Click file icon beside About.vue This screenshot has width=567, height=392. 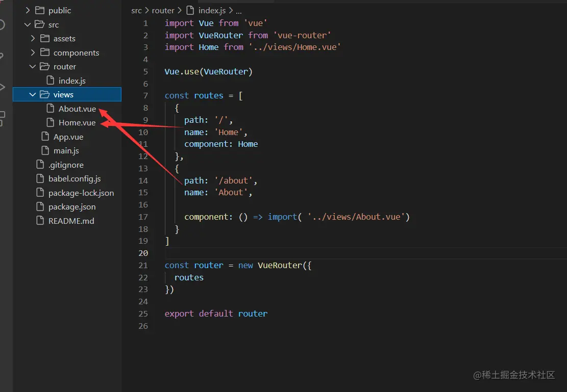pyautogui.click(x=51, y=109)
